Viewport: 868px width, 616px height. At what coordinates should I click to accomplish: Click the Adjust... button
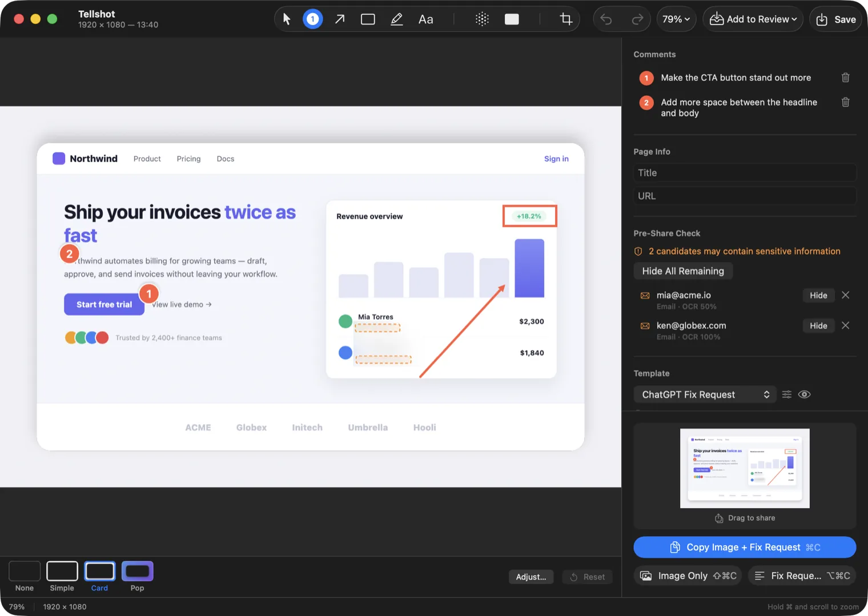coord(531,577)
